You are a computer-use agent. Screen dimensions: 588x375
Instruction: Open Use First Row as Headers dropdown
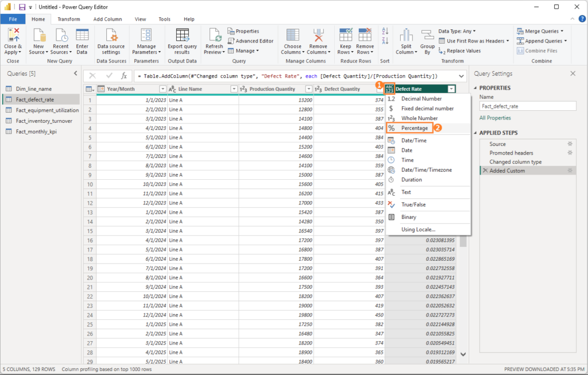pyautogui.click(x=474, y=41)
